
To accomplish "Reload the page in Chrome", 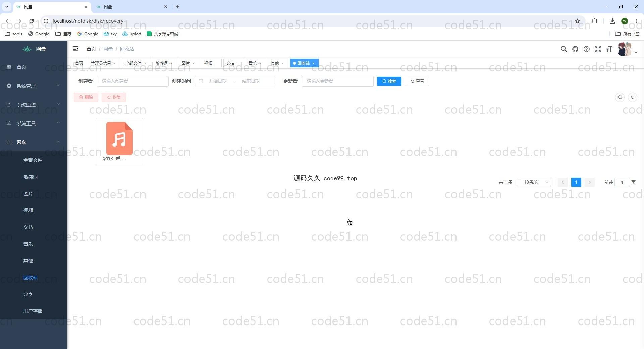I will pyautogui.click(x=31, y=21).
